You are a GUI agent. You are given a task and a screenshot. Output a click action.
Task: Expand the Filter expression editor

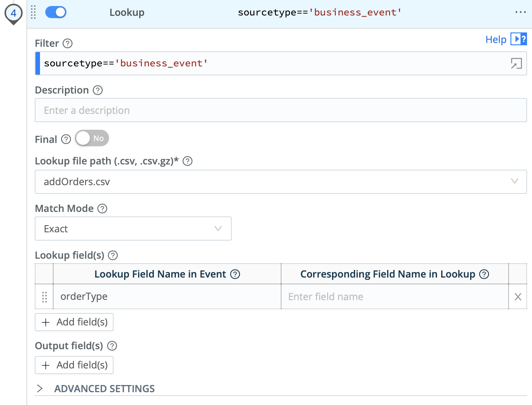pos(516,63)
